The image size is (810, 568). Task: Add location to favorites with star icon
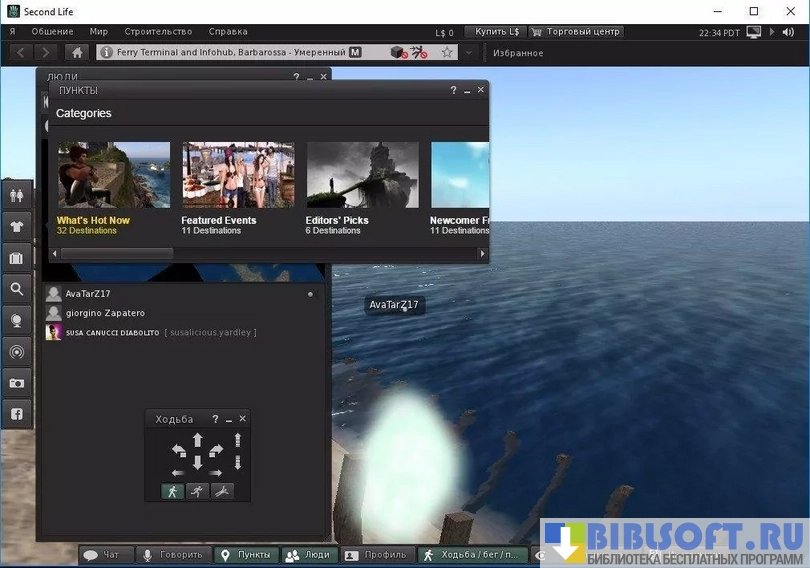[x=447, y=52]
